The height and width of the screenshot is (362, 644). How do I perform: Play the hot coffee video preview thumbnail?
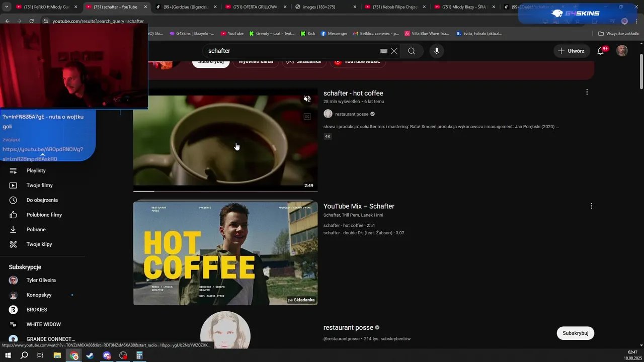tap(225, 140)
